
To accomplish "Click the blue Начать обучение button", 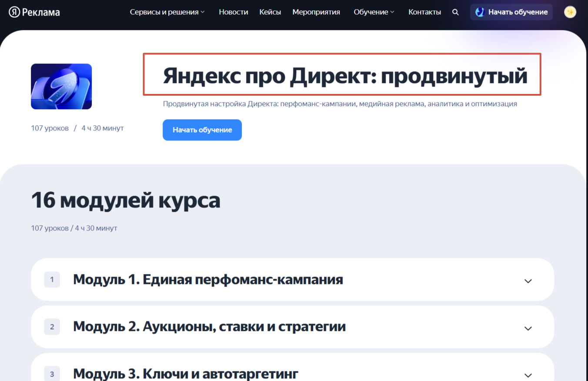I will click(x=202, y=130).
